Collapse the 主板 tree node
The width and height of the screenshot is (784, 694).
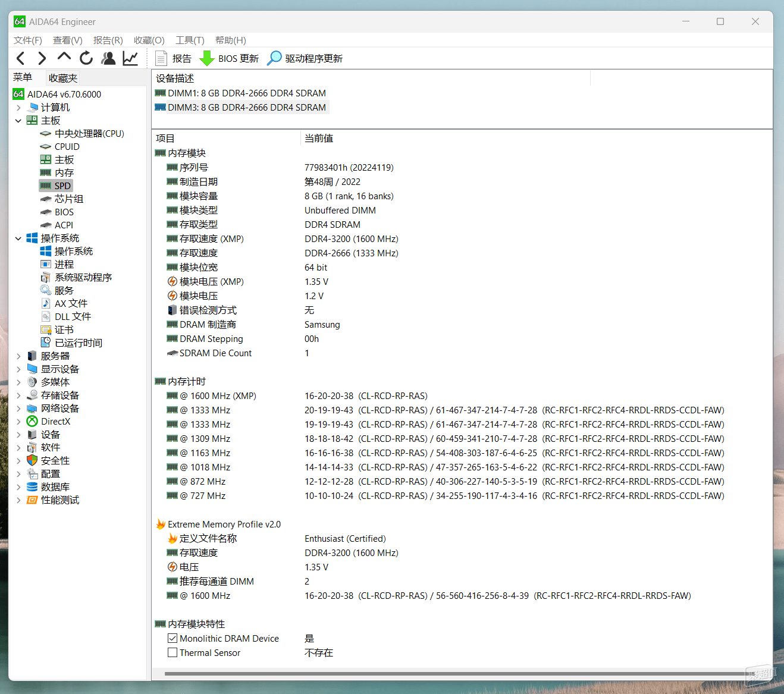18,121
